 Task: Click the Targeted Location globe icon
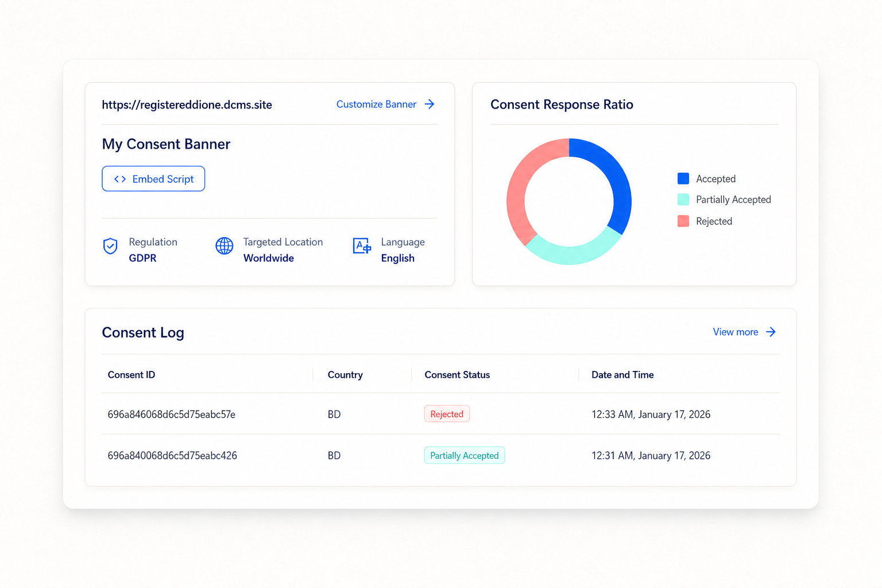click(224, 246)
